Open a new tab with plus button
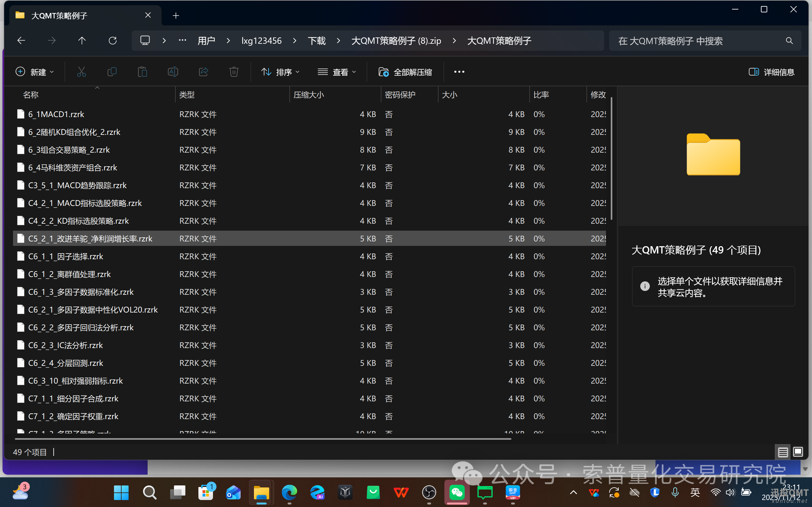Image resolution: width=812 pixels, height=507 pixels. coord(176,16)
